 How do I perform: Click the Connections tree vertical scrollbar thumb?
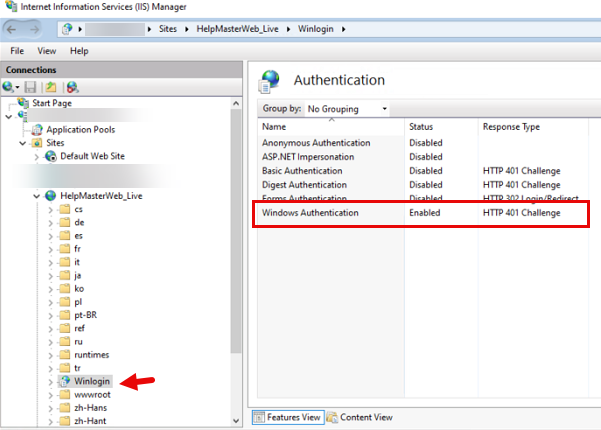[x=236, y=231]
